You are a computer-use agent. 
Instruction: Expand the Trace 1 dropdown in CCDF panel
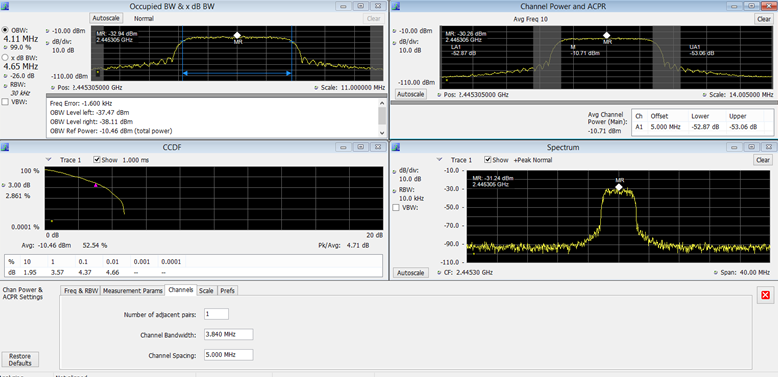pos(48,160)
